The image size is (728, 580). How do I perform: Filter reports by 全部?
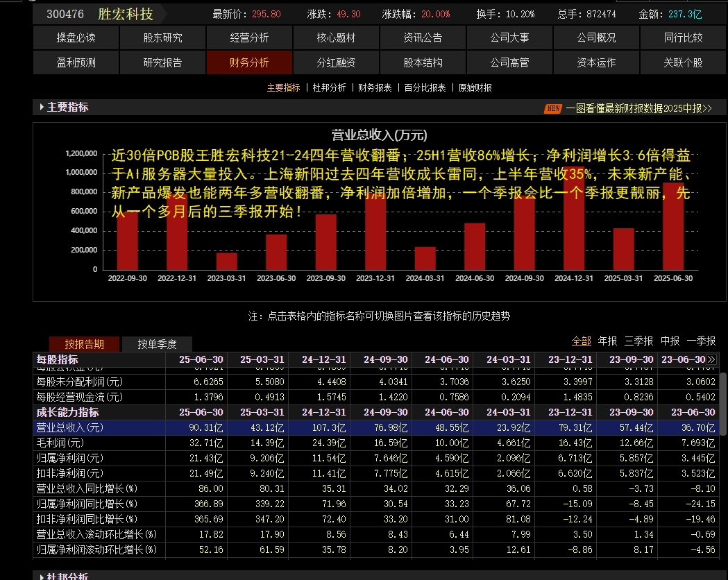581,341
